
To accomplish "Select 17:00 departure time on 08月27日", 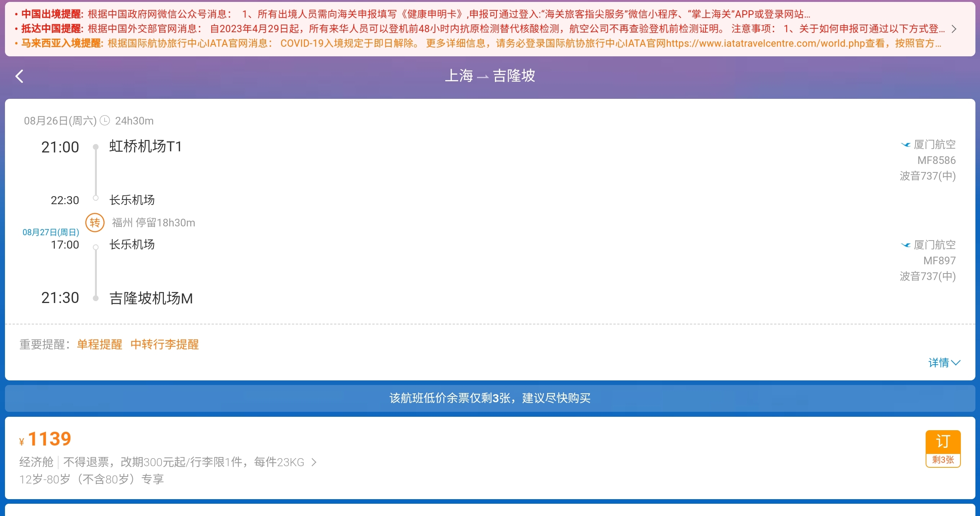I will tap(65, 244).
